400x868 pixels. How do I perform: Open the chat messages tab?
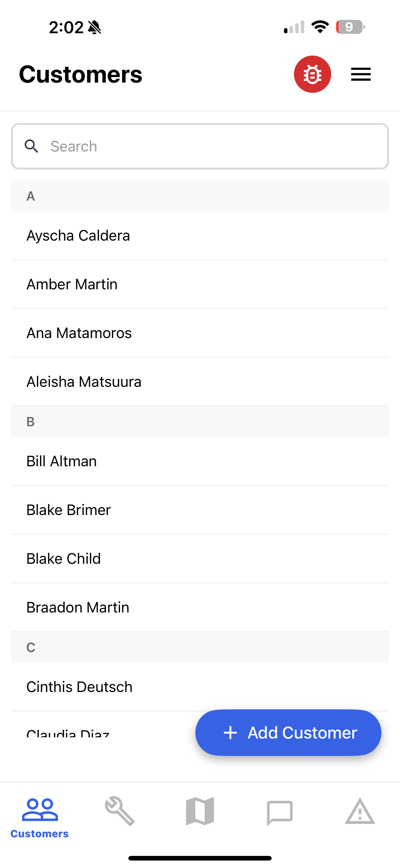point(280,812)
